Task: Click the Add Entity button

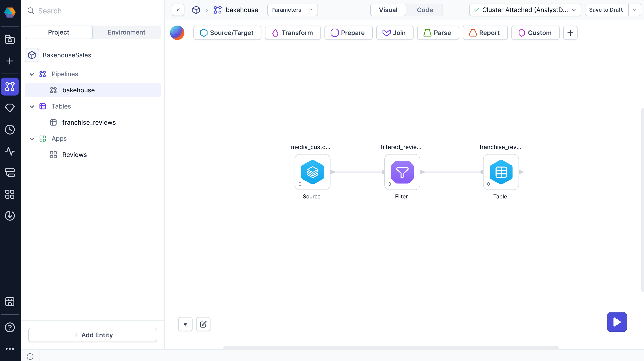Action: point(92,335)
